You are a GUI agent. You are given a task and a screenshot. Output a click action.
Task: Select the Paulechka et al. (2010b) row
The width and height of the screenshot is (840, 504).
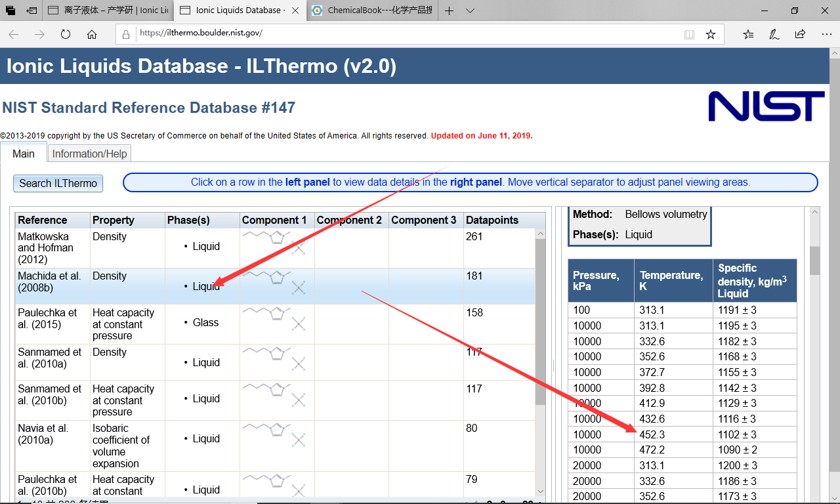tap(275, 485)
